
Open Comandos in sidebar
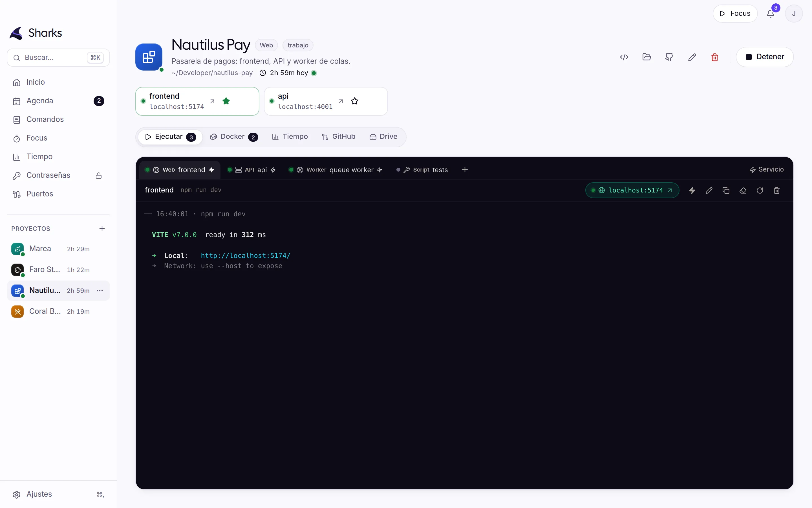pos(58,120)
